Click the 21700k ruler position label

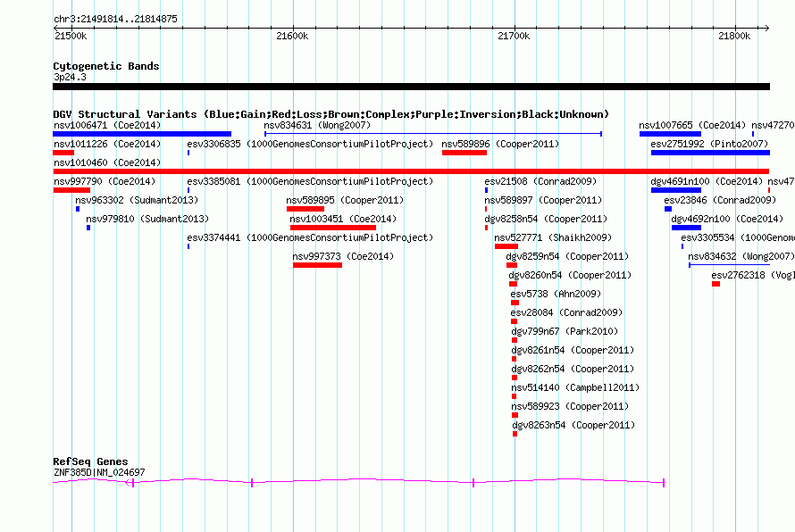514,36
